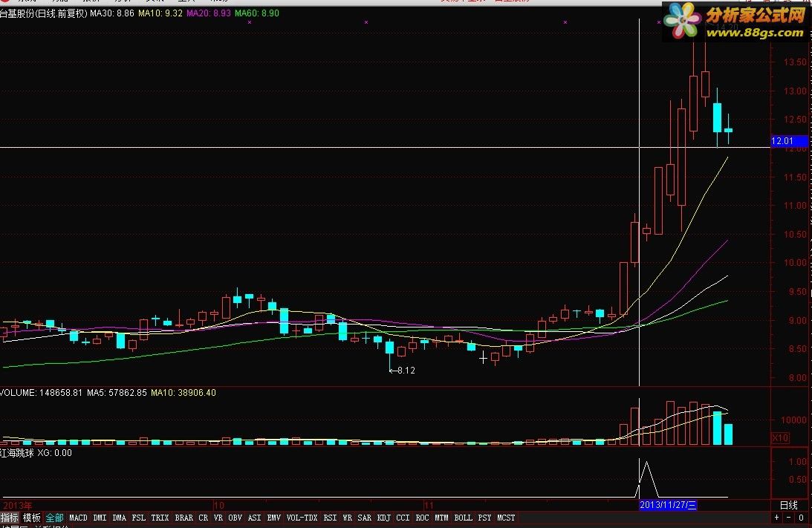Screen dimensions: 812x528
Task: Switch to the MCST indicator tab
Action: coord(506,518)
